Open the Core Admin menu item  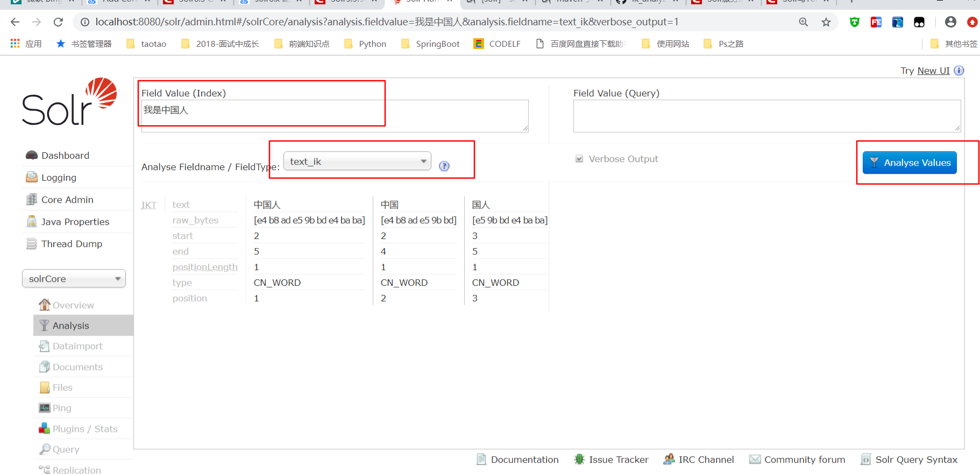(67, 199)
